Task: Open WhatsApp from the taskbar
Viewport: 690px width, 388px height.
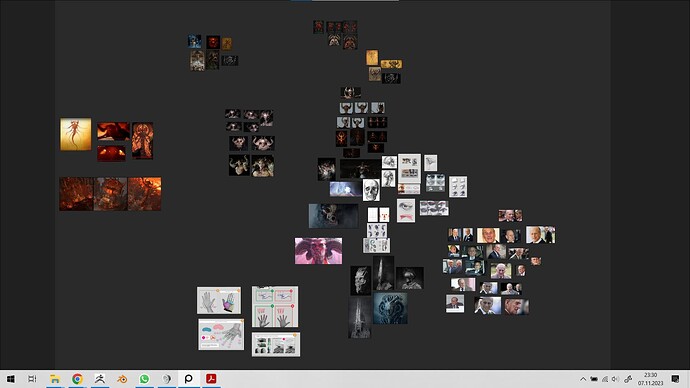Action: (x=144, y=379)
